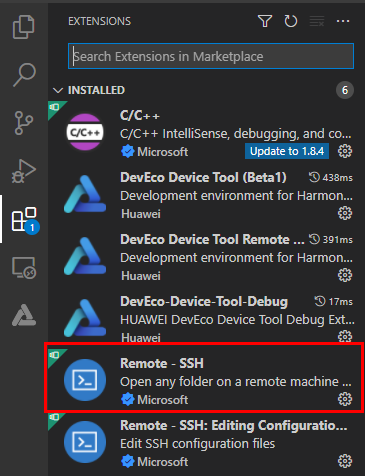
Task: Click the Extensions view icon with badge
Action: [x=25, y=220]
